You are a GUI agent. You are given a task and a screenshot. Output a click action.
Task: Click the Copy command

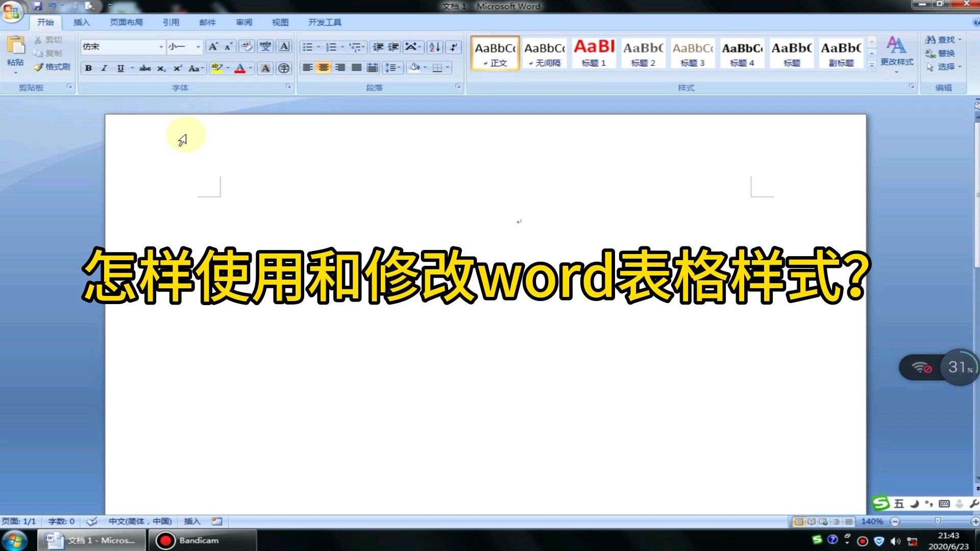click(x=48, y=53)
